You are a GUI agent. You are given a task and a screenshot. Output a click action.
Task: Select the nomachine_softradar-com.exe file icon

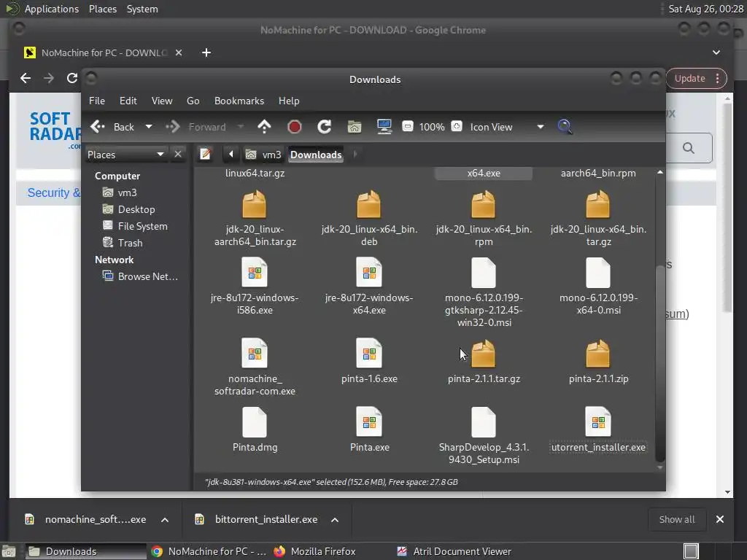pos(255,354)
